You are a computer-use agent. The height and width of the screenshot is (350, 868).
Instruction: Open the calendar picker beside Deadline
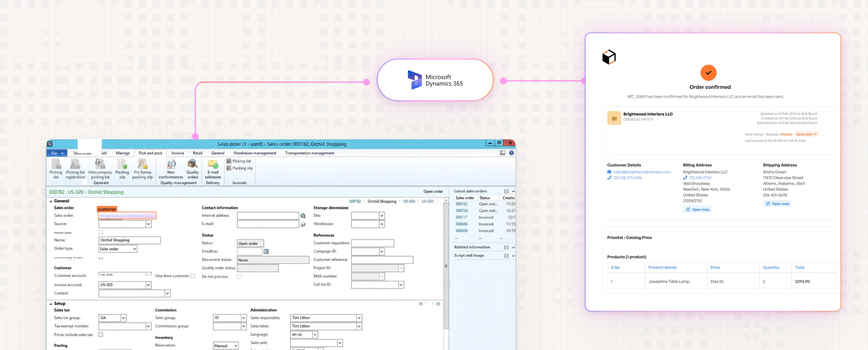pyautogui.click(x=266, y=251)
